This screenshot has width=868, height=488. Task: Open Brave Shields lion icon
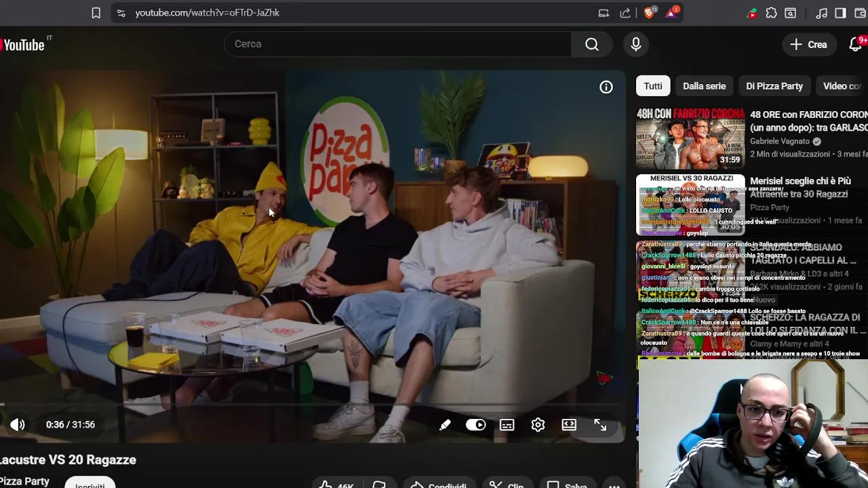650,12
